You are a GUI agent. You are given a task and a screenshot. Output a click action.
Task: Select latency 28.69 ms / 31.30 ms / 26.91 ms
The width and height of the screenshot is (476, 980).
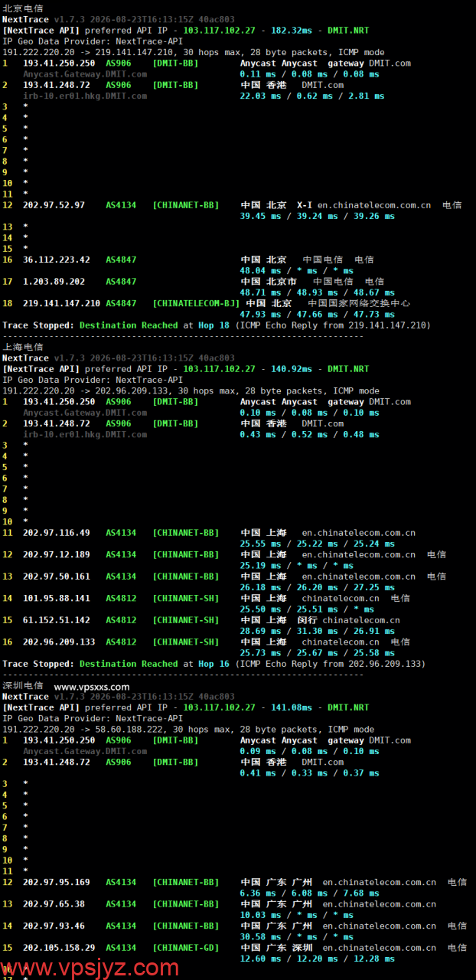click(318, 631)
